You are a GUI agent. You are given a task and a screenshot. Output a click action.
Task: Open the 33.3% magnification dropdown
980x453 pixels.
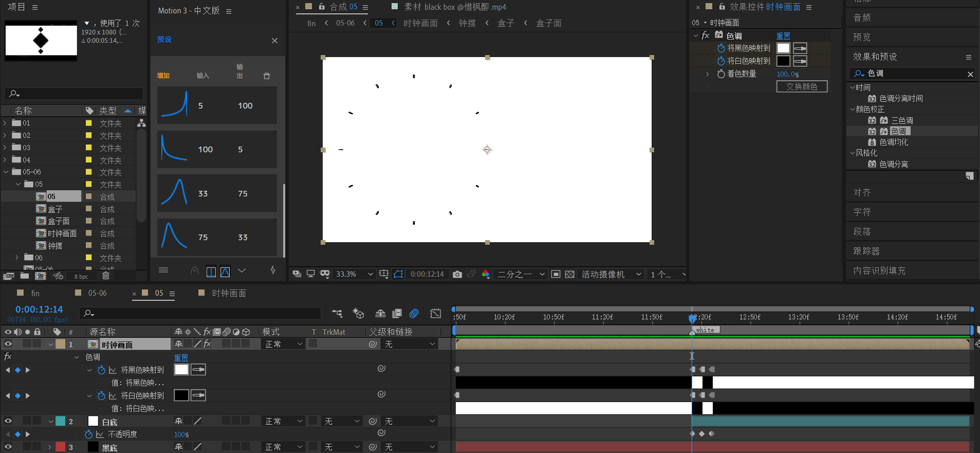pos(354,274)
